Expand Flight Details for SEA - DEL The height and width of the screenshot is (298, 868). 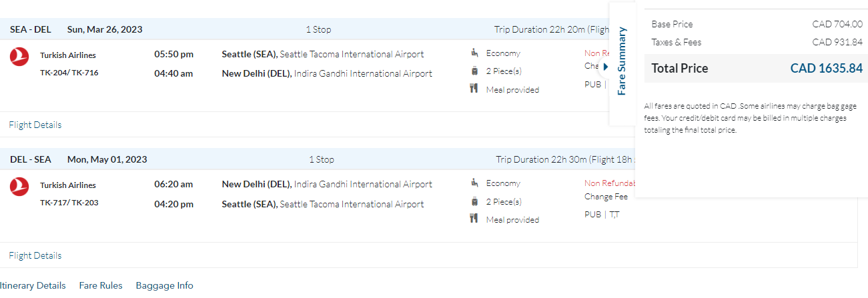click(x=35, y=125)
